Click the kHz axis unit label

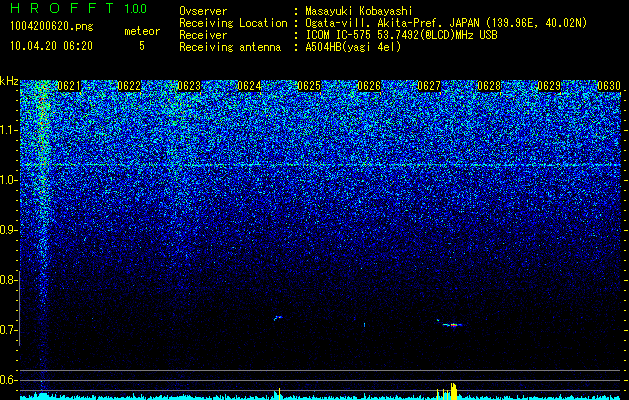[9, 81]
